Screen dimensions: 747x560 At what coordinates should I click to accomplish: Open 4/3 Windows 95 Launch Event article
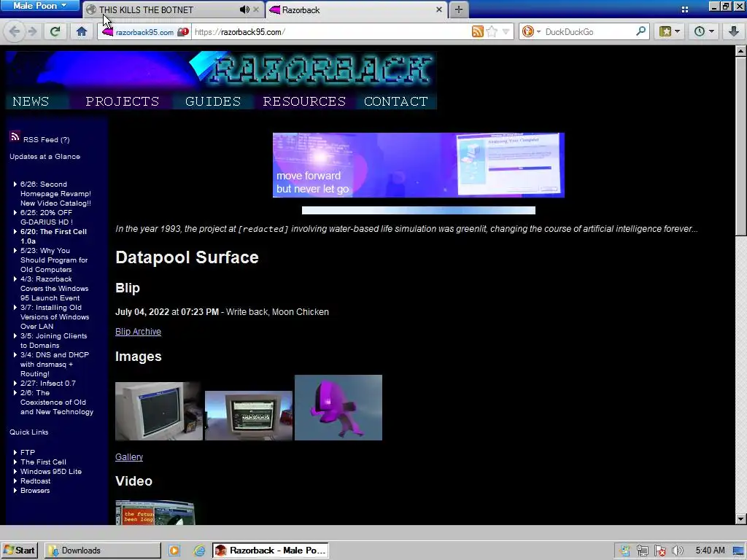[x=54, y=289]
